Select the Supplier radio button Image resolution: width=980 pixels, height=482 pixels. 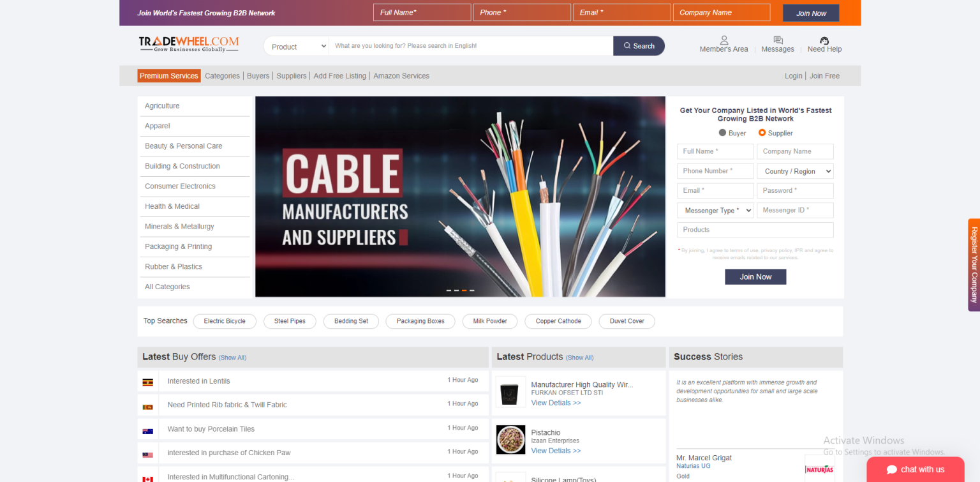pyautogui.click(x=762, y=133)
